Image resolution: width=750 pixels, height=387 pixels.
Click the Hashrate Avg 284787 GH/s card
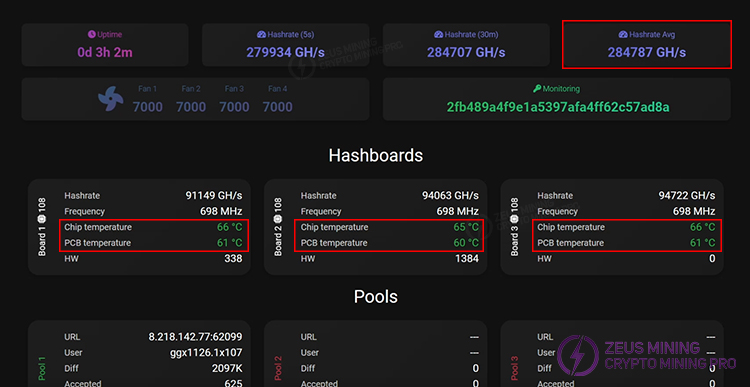[647, 44]
